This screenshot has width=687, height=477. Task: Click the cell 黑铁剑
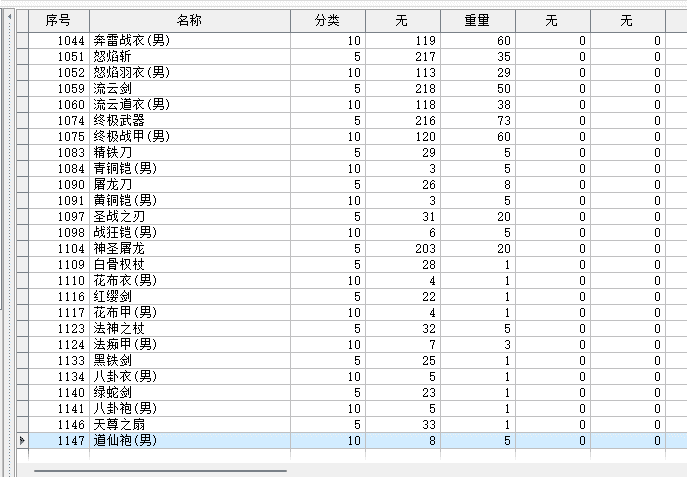coord(190,360)
